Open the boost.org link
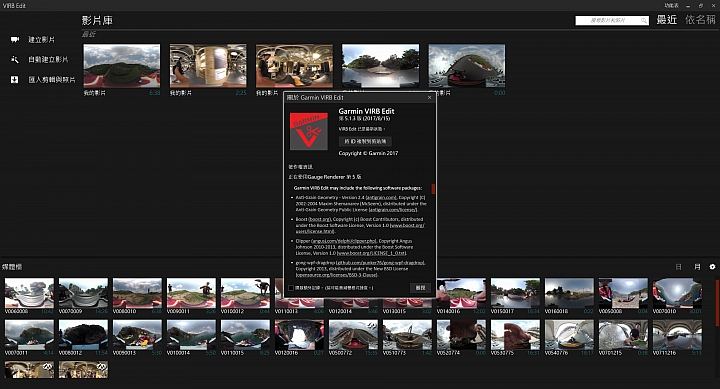This screenshot has height=389, width=720. coord(320,220)
